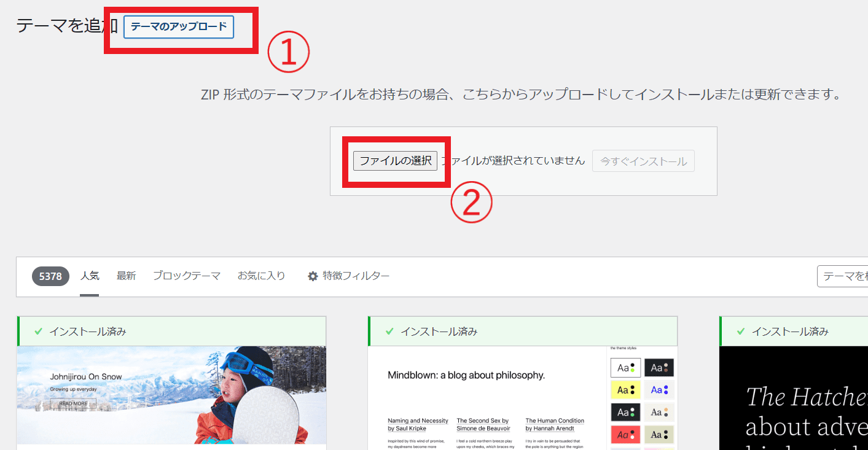The width and height of the screenshot is (868, 450).
Task: Open the Johnijirou On Snow theme thumbnail
Action: coord(171,395)
